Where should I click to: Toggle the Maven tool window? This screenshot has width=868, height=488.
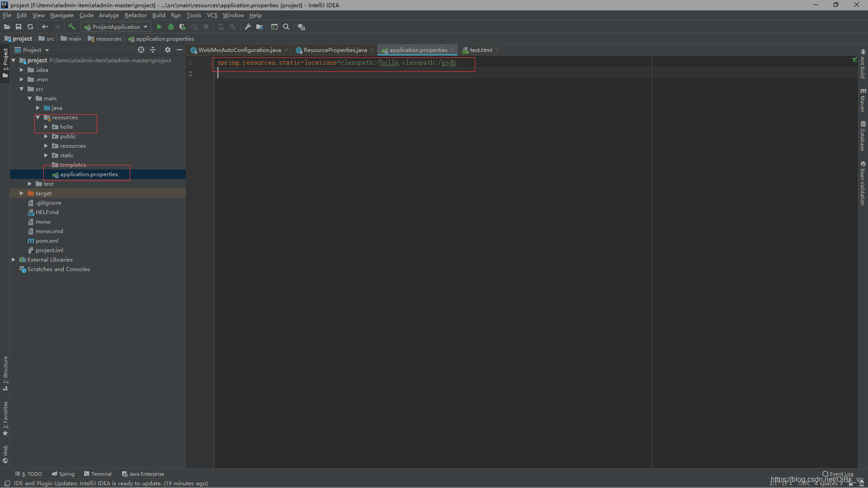[x=863, y=100]
